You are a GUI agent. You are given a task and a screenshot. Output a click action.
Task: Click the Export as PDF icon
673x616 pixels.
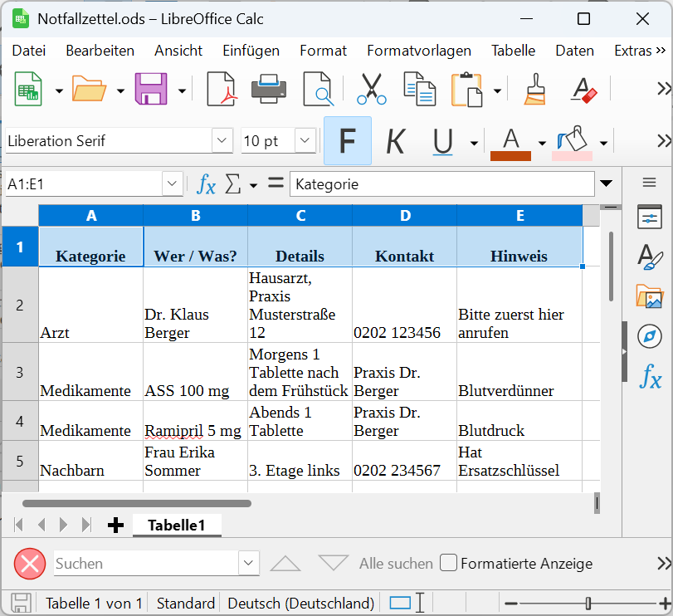[221, 89]
